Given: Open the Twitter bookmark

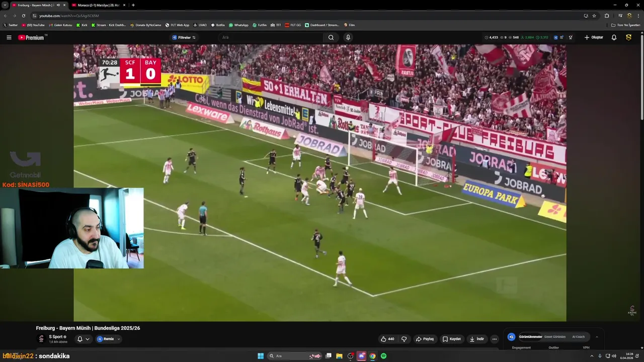Looking at the screenshot, I should click(10, 25).
